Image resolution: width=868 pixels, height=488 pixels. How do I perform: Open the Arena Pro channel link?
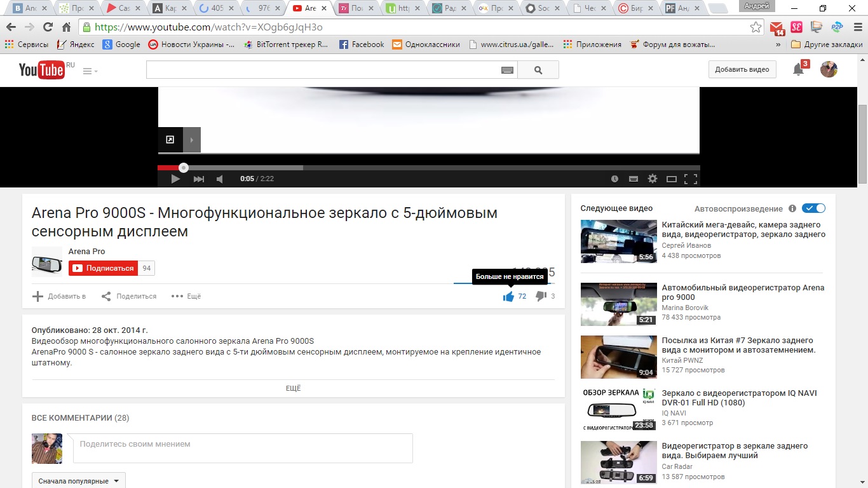(x=86, y=252)
